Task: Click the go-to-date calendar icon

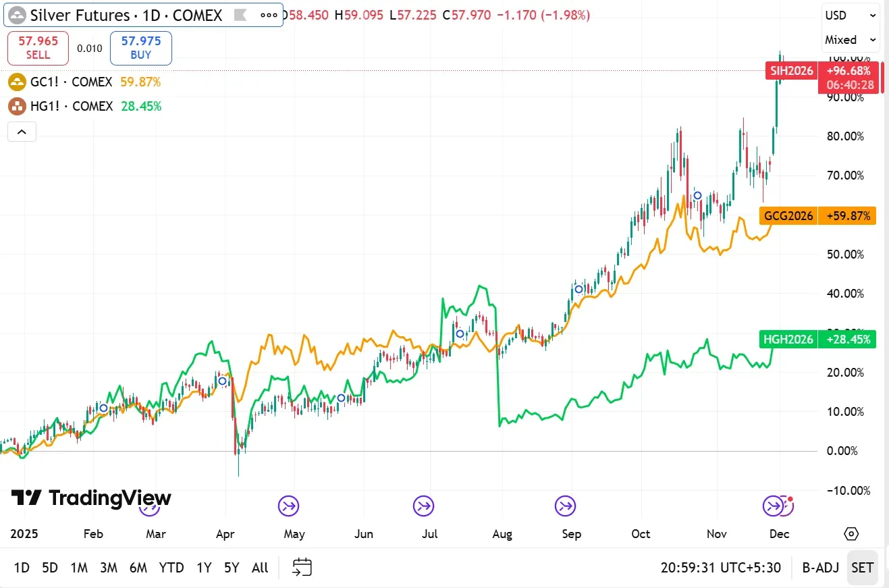Action: [x=302, y=567]
